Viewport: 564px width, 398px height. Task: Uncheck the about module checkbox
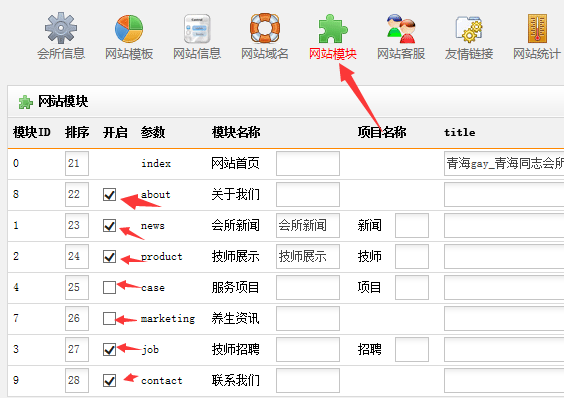(109, 194)
